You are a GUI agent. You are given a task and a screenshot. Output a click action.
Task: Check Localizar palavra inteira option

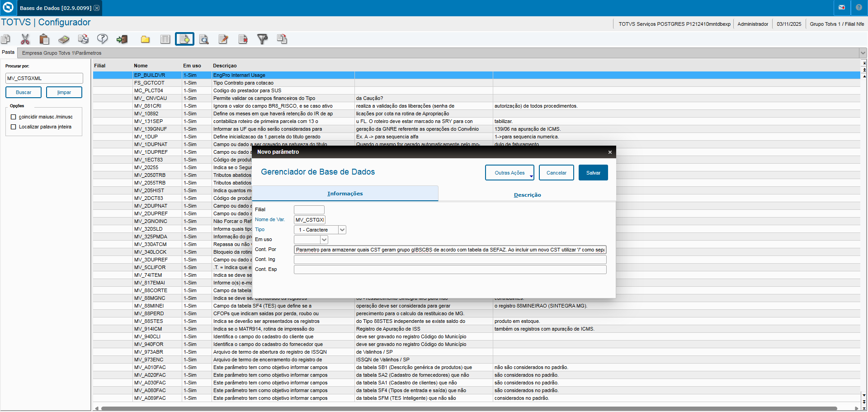pyautogui.click(x=14, y=127)
